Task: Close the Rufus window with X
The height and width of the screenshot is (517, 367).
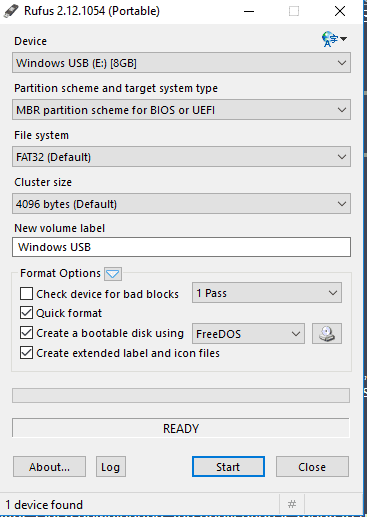Action: click(x=340, y=11)
